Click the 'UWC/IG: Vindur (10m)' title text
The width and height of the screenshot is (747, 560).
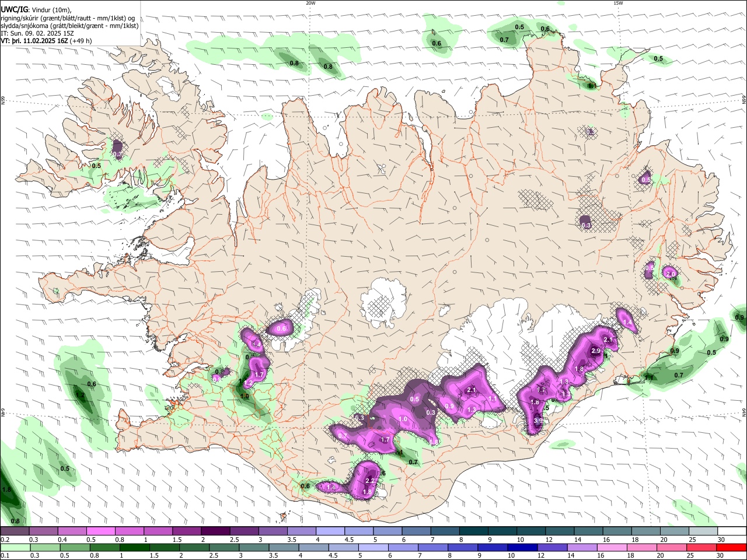(36, 9)
